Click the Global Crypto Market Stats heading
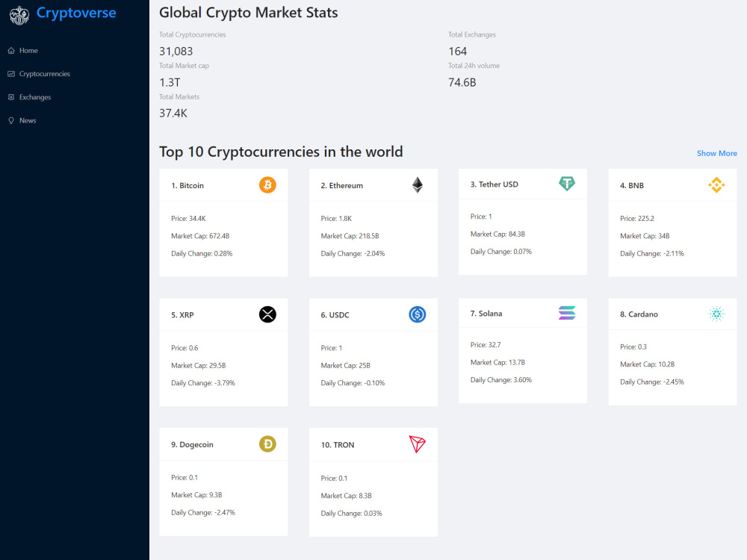 (248, 13)
